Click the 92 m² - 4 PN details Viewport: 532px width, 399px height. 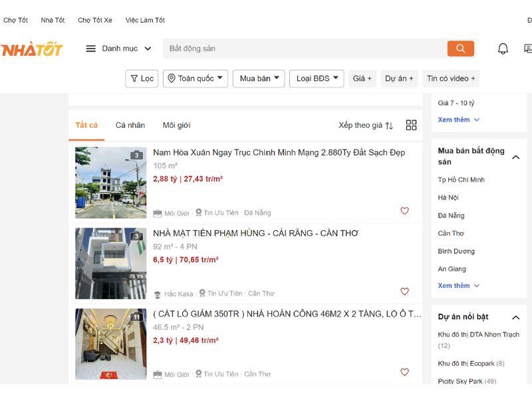point(175,247)
